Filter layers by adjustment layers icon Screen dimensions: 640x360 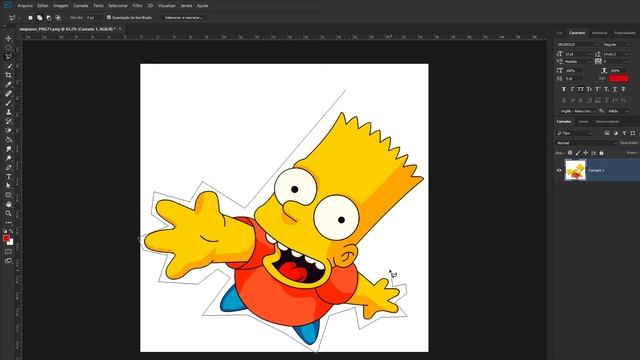pyautogui.click(x=616, y=133)
